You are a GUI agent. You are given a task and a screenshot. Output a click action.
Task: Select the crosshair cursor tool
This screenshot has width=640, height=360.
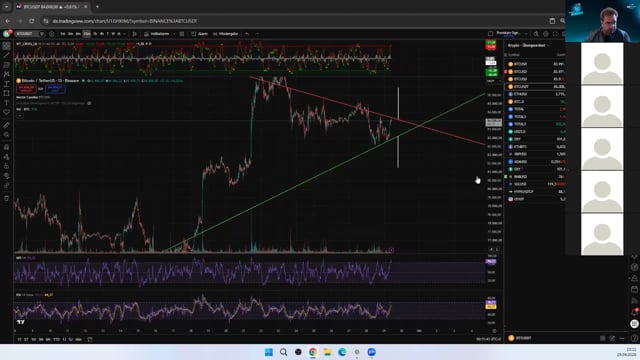click(7, 46)
